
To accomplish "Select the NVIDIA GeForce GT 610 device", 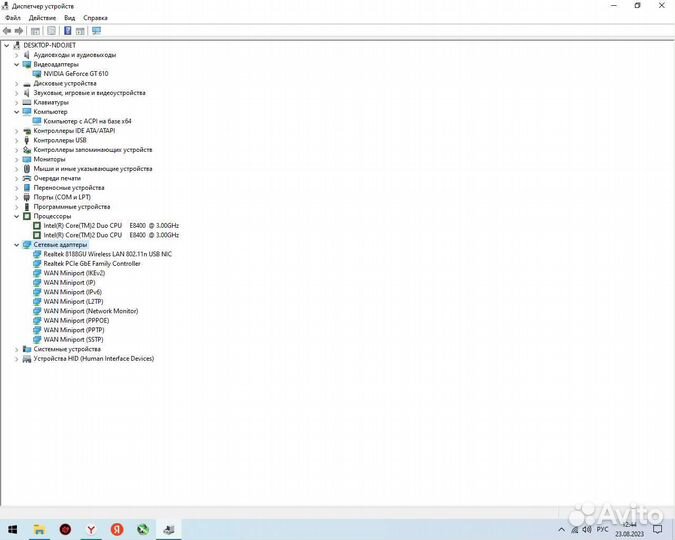I will (76, 74).
